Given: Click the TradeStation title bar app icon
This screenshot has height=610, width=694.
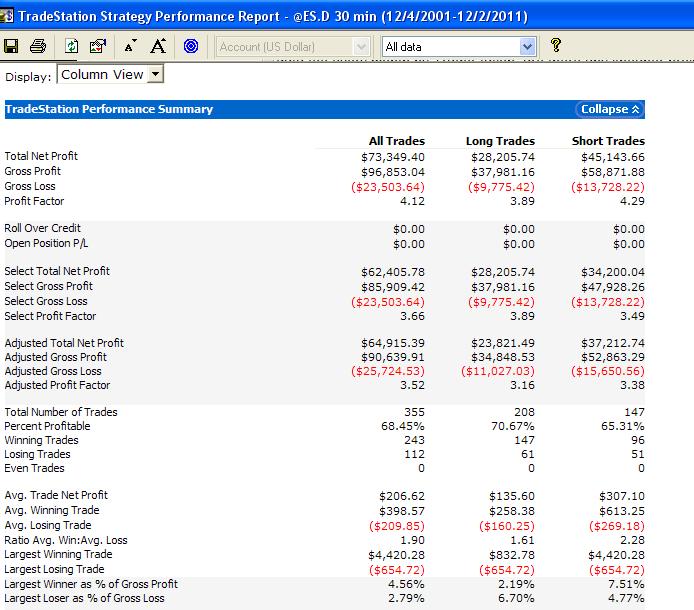Looking at the screenshot, I should point(7,16).
